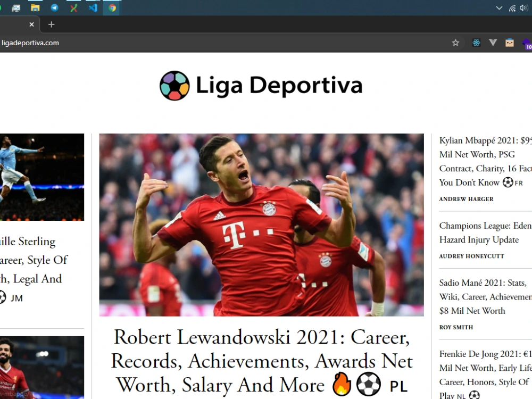Click the green-red crossed arrows taskbar icon
This screenshot has height=399, width=532.
pos(73,8)
